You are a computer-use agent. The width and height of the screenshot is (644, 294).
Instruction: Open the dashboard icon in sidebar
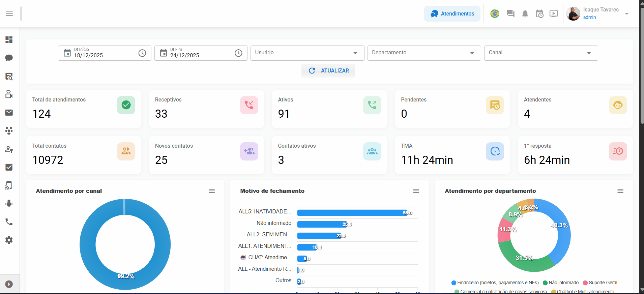(x=9, y=40)
